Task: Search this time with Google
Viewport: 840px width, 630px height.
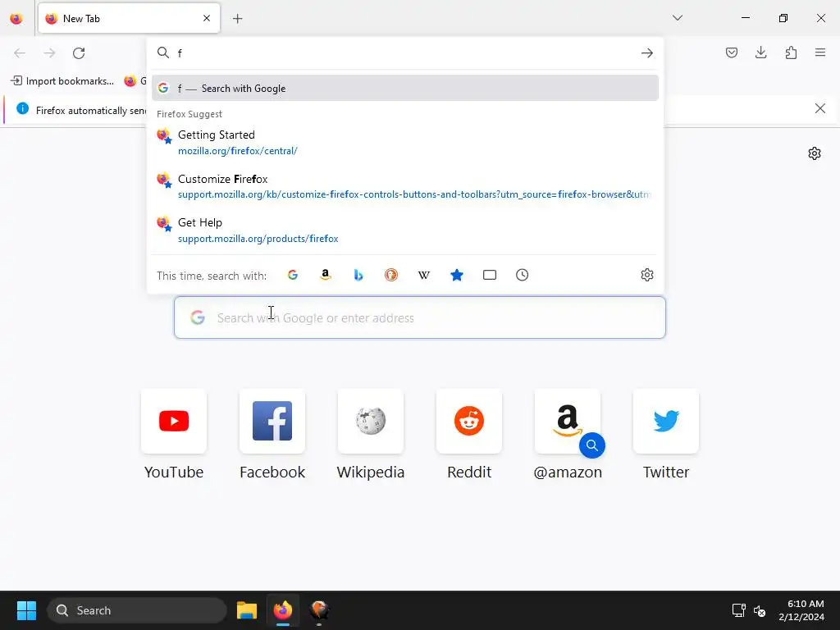Action: (293, 276)
